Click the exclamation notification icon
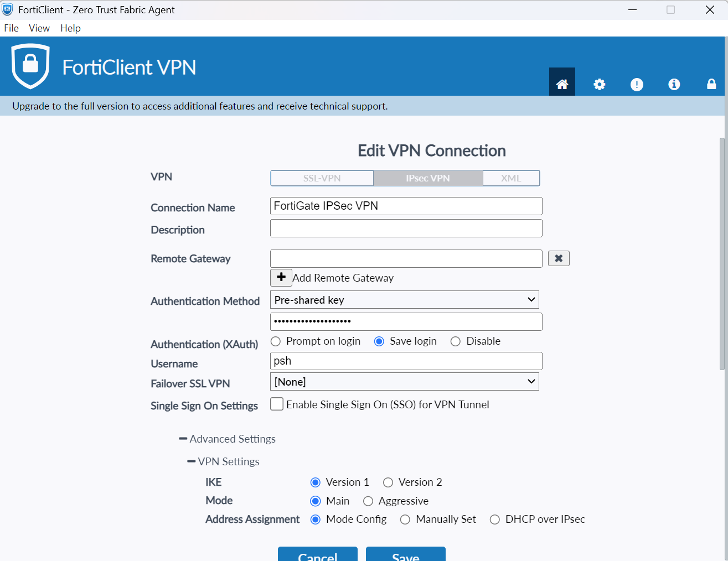Screen dimensions: 728x561 (637, 84)
